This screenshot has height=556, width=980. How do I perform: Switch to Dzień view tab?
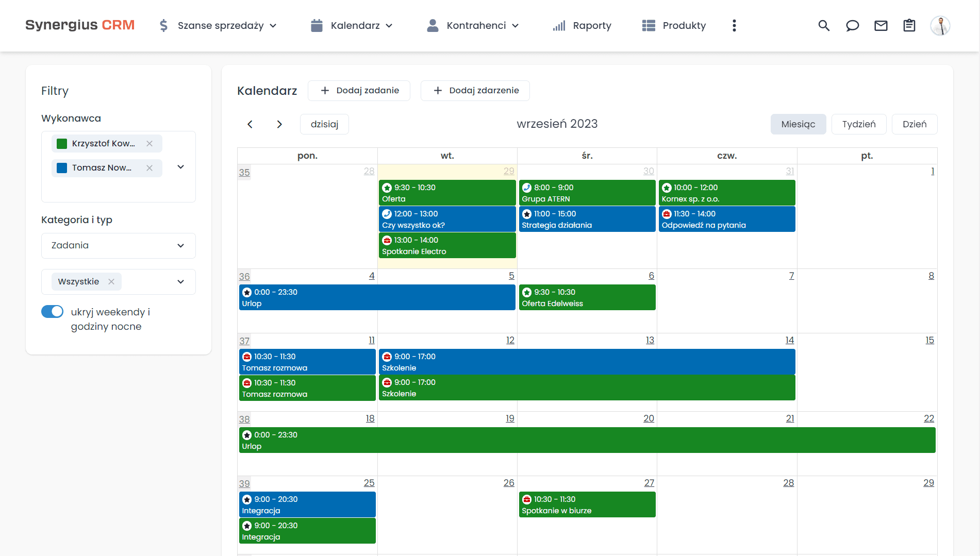(x=914, y=124)
